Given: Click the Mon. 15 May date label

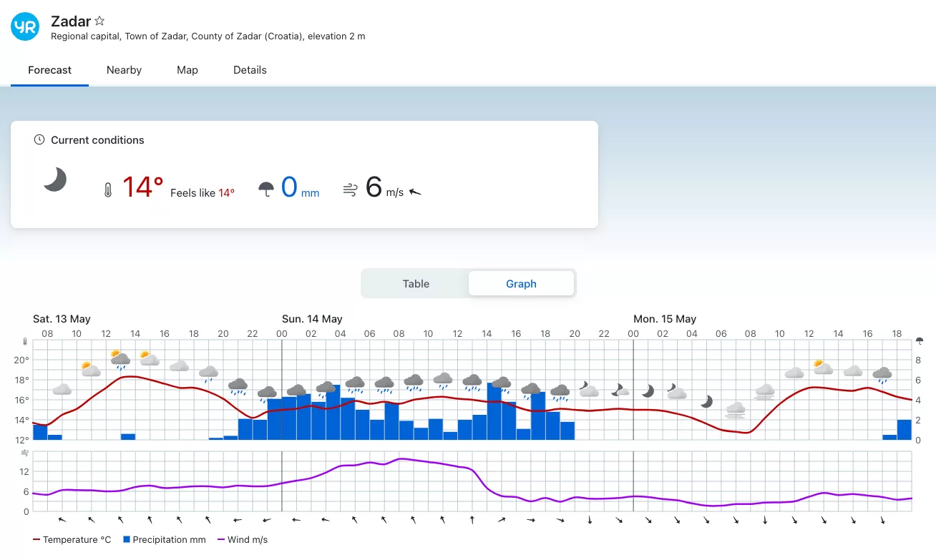Looking at the screenshot, I should 664,319.
